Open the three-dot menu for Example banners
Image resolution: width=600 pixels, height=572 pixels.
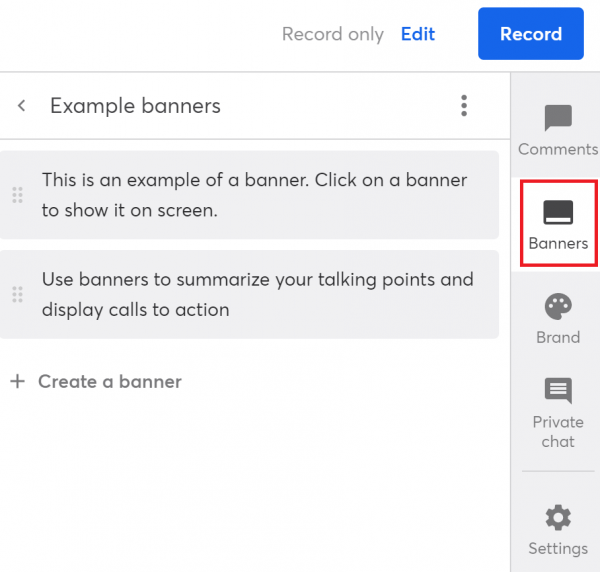pyautogui.click(x=464, y=106)
